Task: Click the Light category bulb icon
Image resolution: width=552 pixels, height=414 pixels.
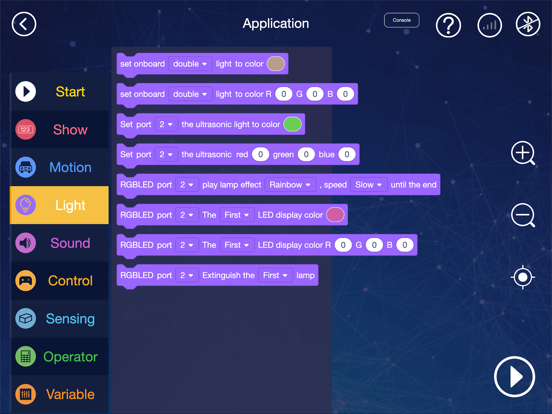Action: (25, 205)
